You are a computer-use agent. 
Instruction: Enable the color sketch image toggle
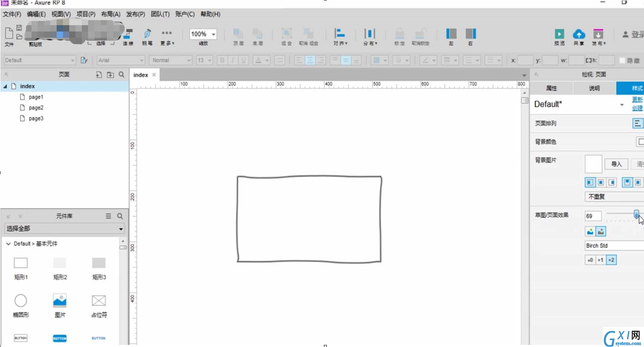[x=590, y=231]
